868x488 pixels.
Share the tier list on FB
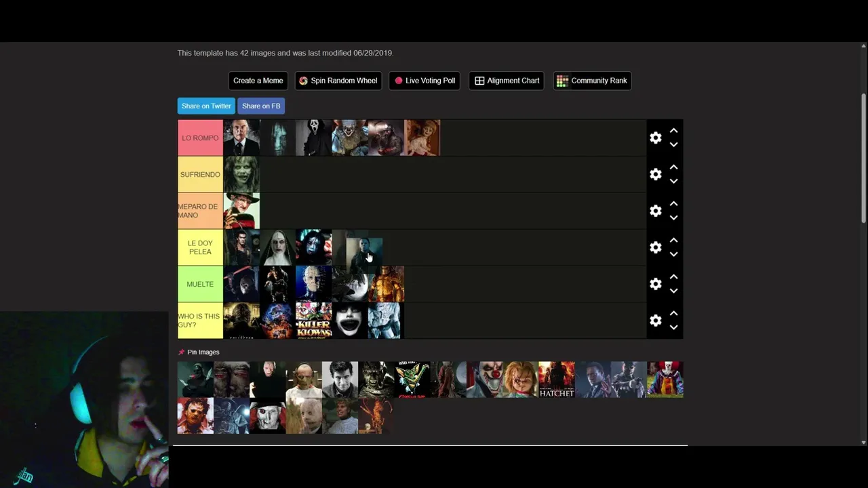[261, 106]
